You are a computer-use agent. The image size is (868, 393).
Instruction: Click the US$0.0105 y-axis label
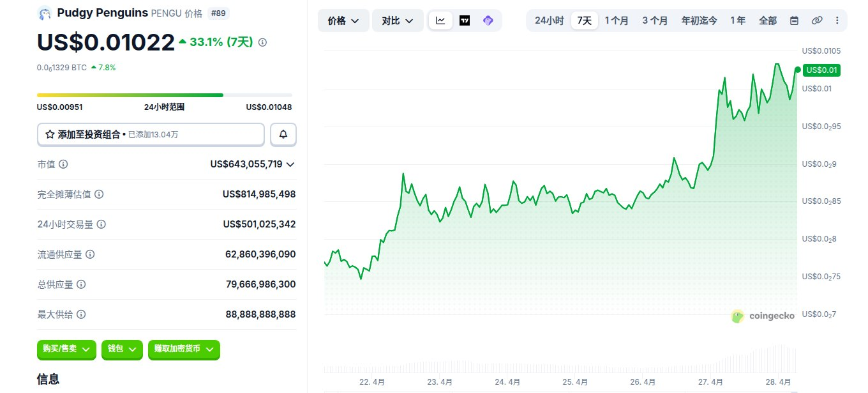click(x=821, y=51)
